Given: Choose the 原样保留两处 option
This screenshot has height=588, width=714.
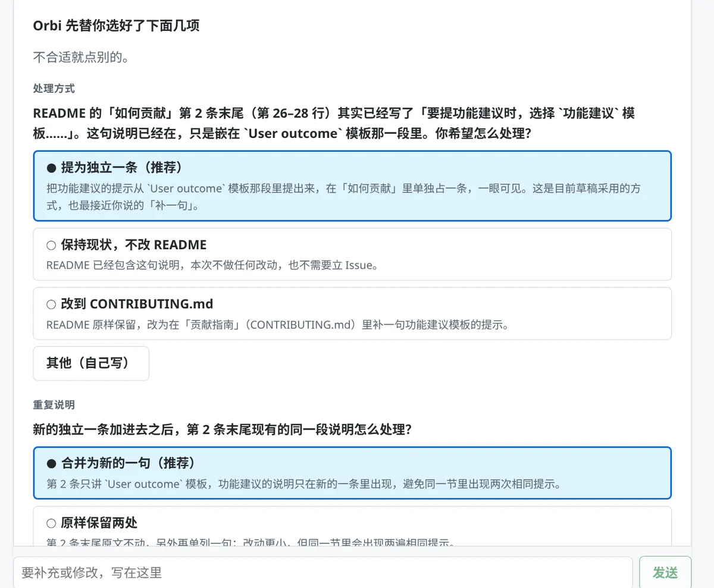Looking at the screenshot, I should (352, 526).
